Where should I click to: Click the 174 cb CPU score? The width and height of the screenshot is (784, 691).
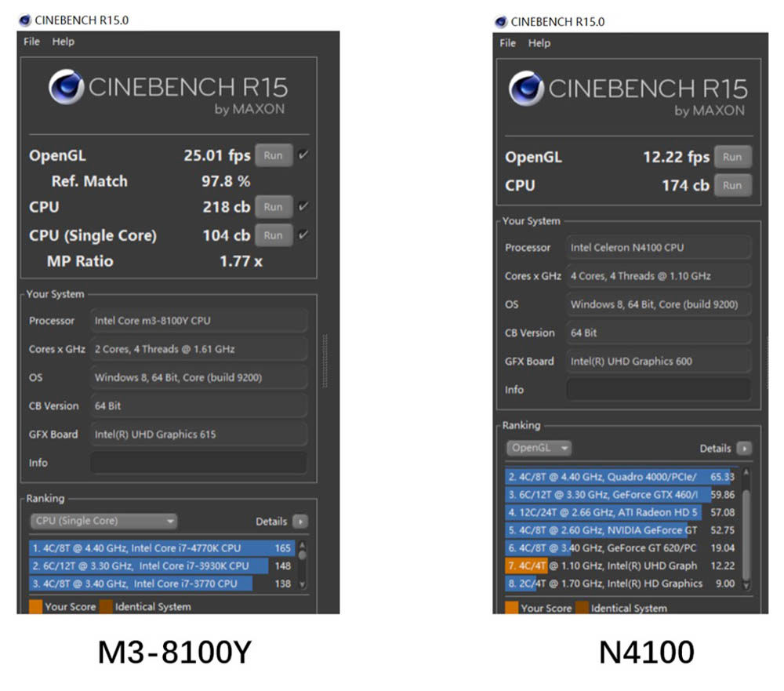[686, 186]
